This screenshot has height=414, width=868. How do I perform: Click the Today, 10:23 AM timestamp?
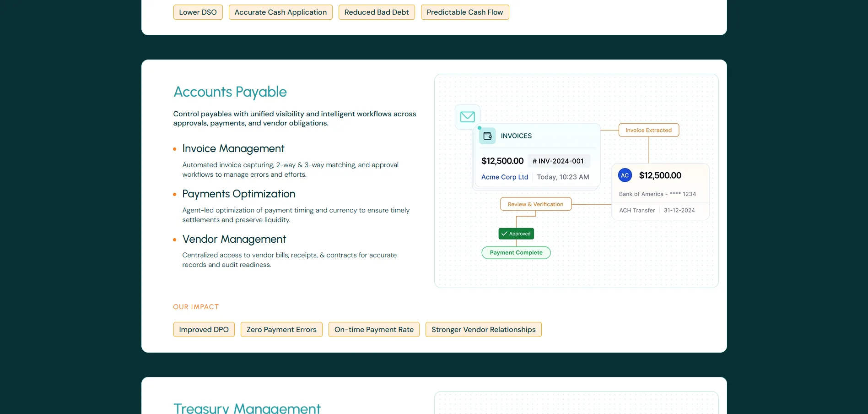pyautogui.click(x=563, y=177)
